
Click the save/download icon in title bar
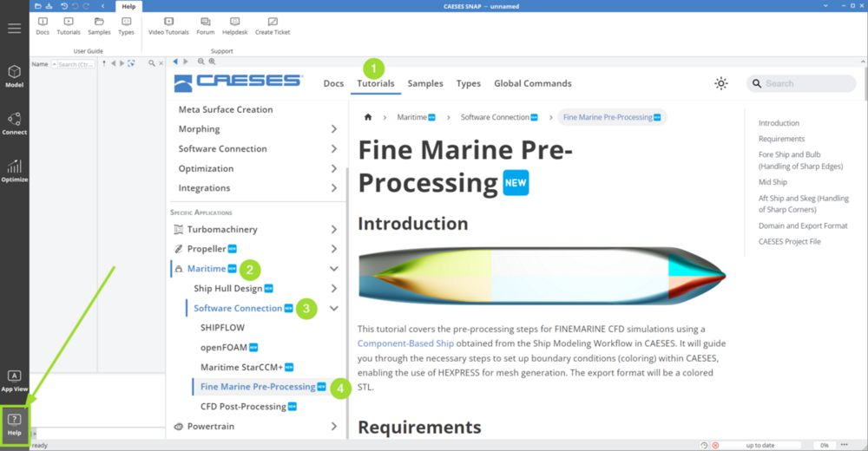(x=49, y=6)
